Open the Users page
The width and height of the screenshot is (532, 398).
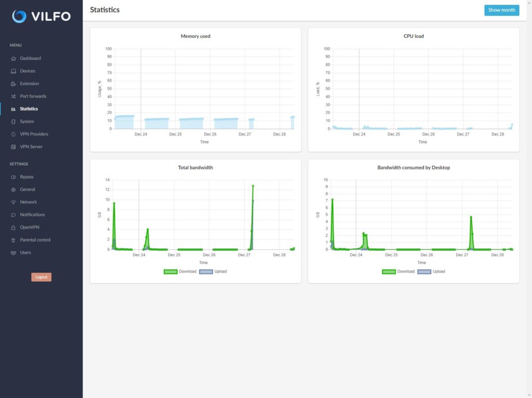25,253
